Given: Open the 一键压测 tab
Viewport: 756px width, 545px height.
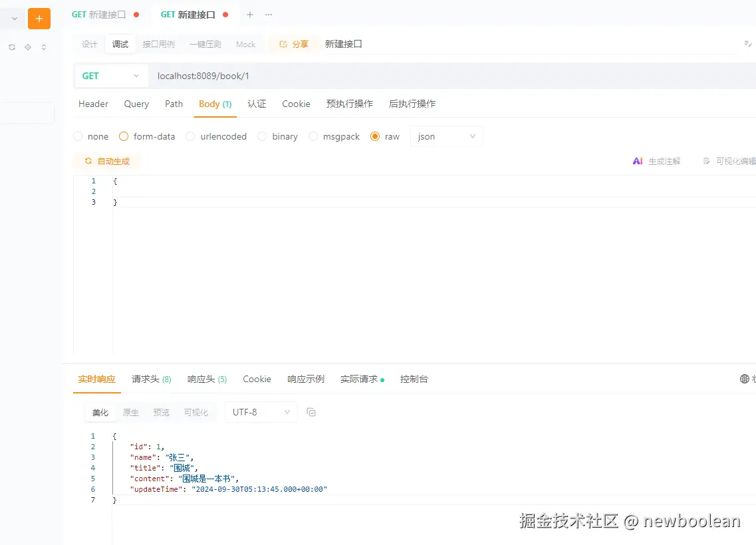Looking at the screenshot, I should click(x=205, y=45).
